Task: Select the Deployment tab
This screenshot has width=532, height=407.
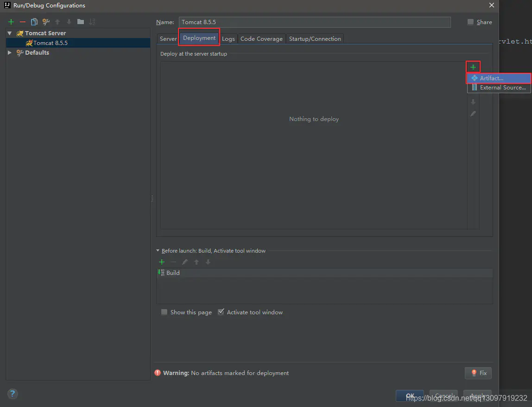Action: 199,38
